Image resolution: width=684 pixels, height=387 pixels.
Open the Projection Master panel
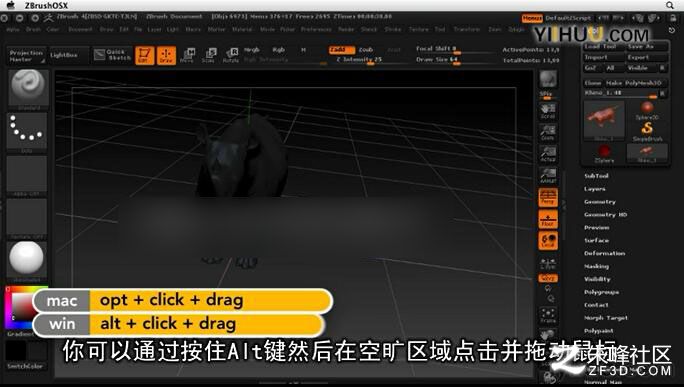26,56
